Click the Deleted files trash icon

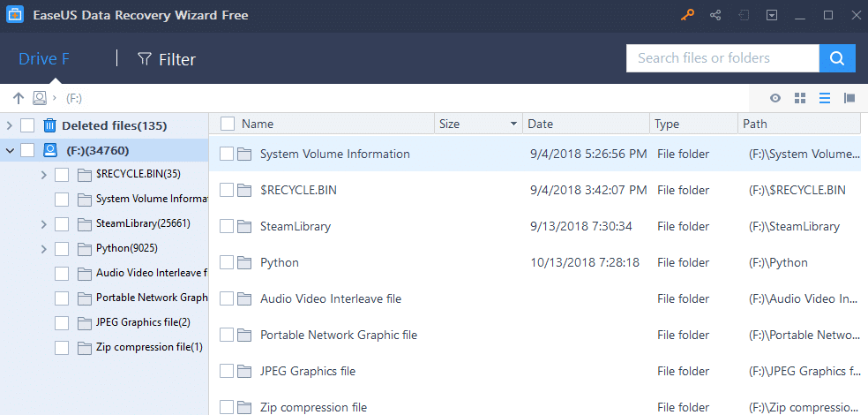pos(49,125)
